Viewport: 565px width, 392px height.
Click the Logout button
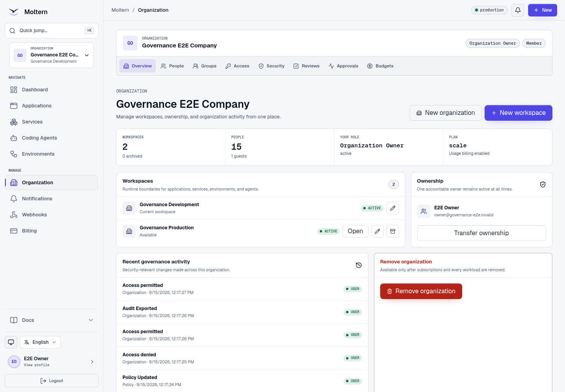[x=51, y=381]
